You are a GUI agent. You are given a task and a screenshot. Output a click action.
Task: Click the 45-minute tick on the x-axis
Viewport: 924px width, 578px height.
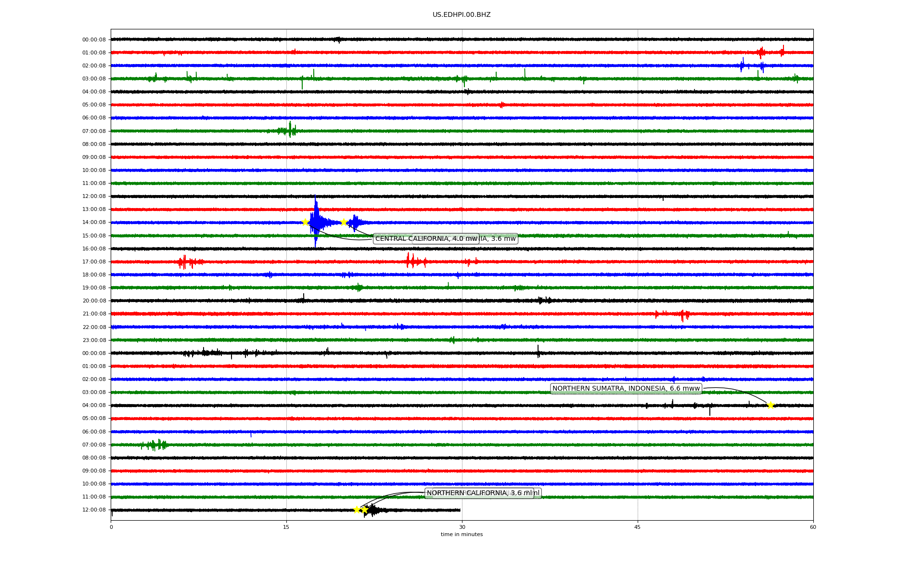638,527
